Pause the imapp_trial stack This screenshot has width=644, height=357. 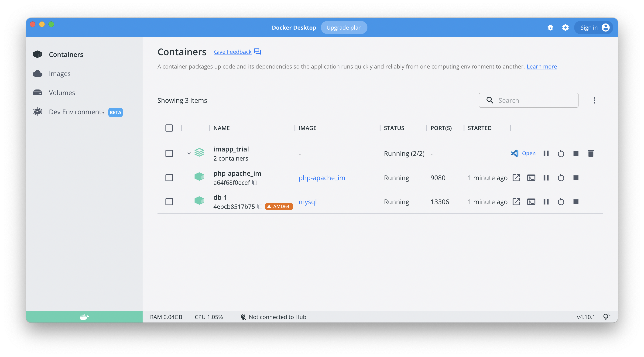546,153
